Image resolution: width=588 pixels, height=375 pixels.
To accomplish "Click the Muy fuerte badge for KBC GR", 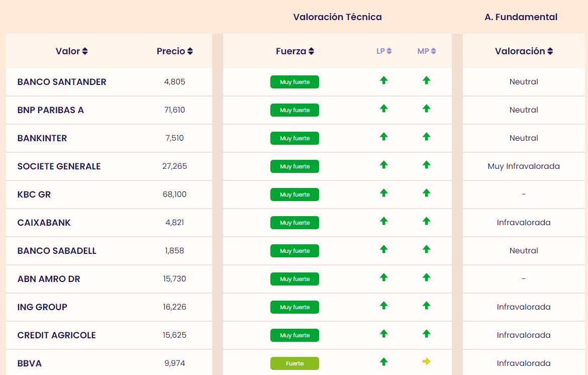I will [x=295, y=195].
